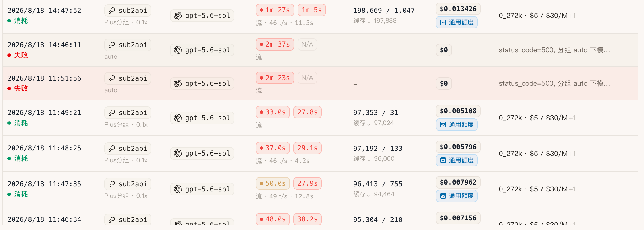Click the 50.0s yellow latency badge

click(x=273, y=183)
